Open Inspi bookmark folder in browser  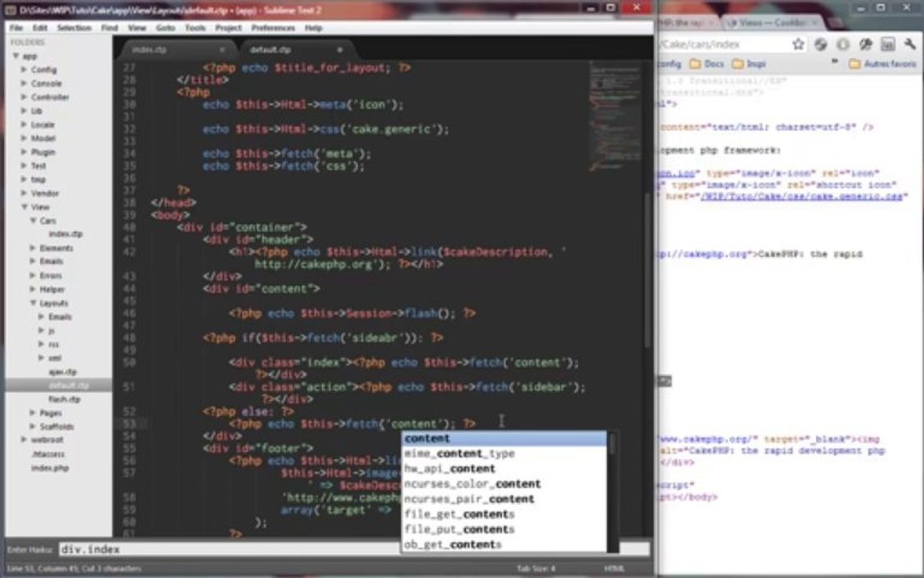(x=749, y=63)
